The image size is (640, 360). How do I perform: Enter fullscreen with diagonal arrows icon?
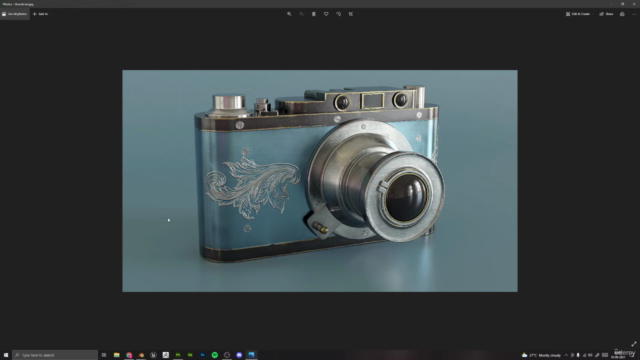point(633,344)
